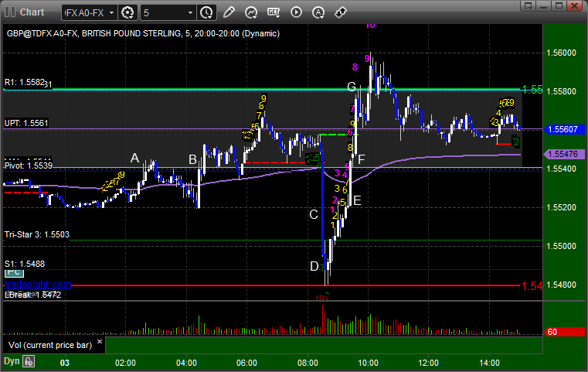Open the GET tools menu

(274, 12)
